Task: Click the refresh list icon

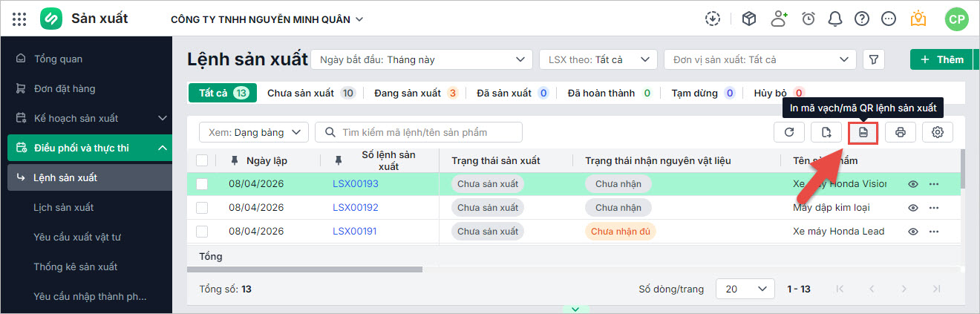Action: click(789, 133)
